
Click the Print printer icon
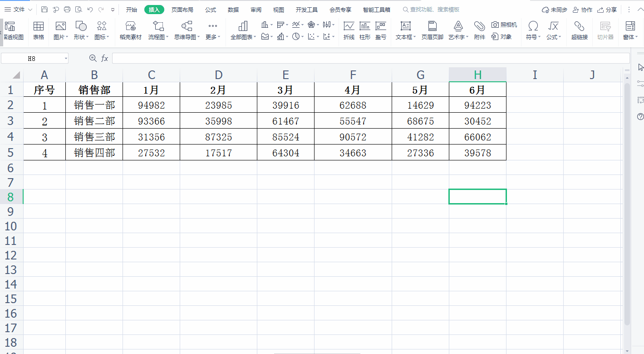67,10
